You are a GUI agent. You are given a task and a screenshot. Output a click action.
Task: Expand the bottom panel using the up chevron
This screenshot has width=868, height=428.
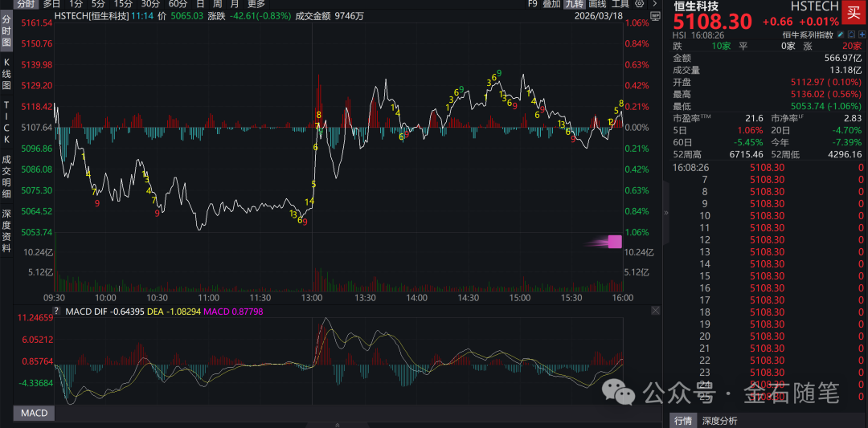337,425
